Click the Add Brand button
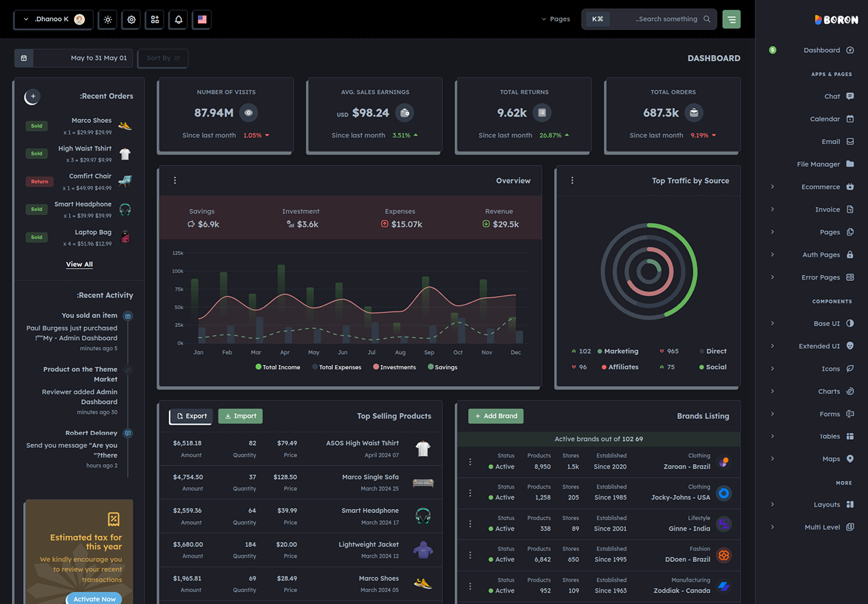 click(x=496, y=416)
